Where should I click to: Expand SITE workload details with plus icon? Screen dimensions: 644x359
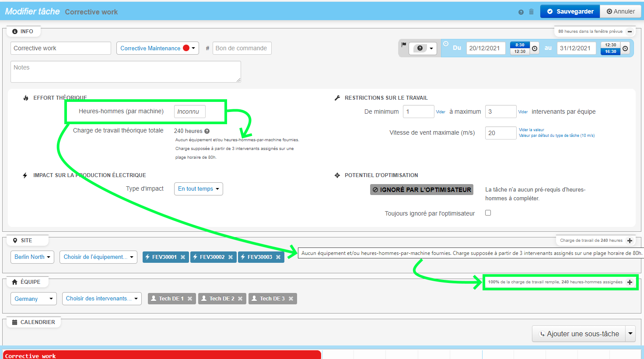click(630, 240)
